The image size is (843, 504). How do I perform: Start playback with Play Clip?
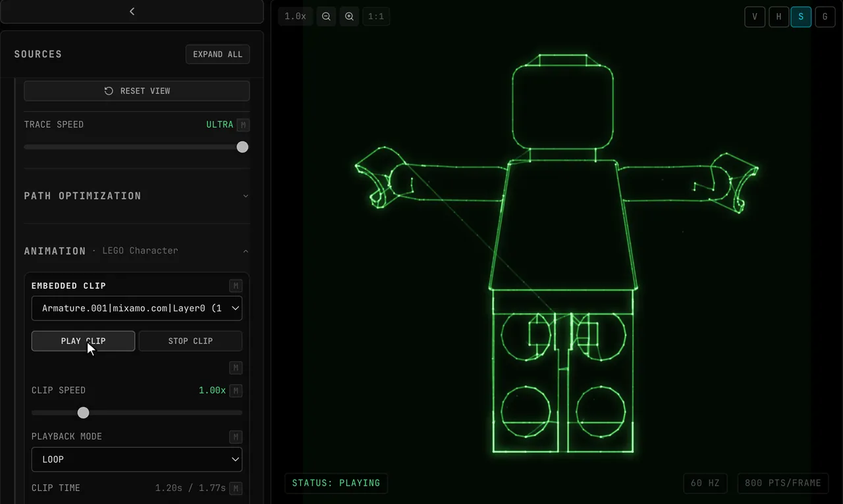point(83,341)
